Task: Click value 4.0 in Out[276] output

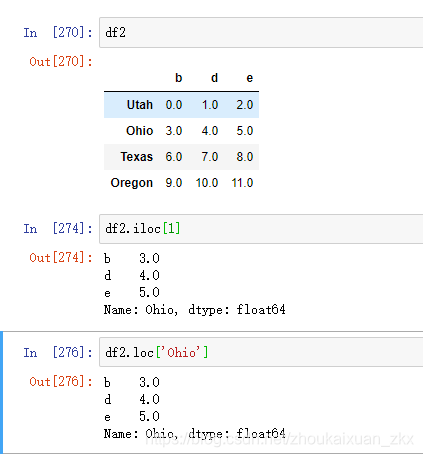Action: (149, 399)
